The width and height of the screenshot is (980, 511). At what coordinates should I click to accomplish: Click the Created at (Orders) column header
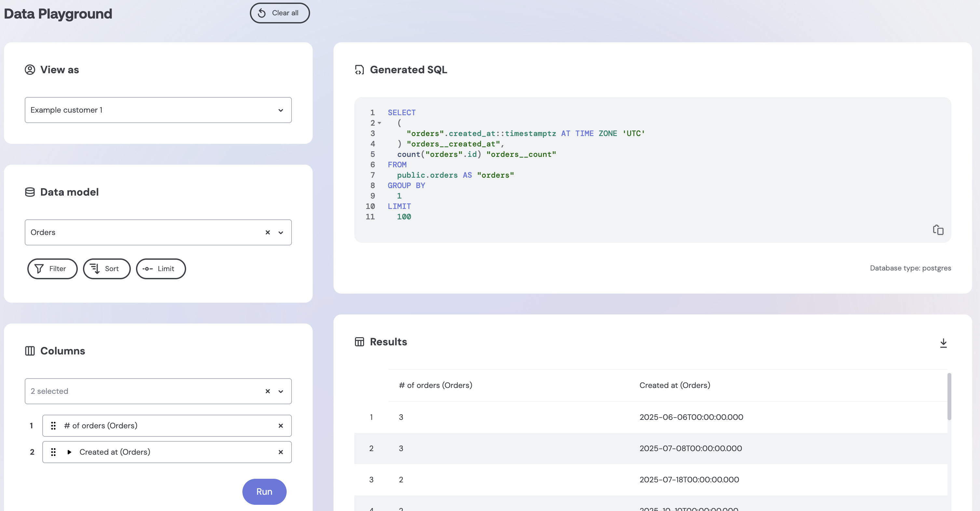[674, 385]
